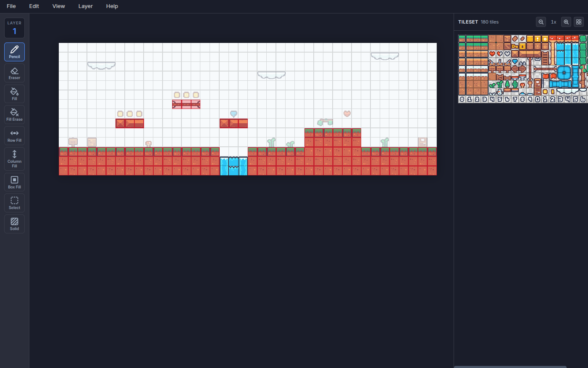Image resolution: width=588 pixels, height=368 pixels.
Task: Open the Layer menu
Action: point(86,6)
